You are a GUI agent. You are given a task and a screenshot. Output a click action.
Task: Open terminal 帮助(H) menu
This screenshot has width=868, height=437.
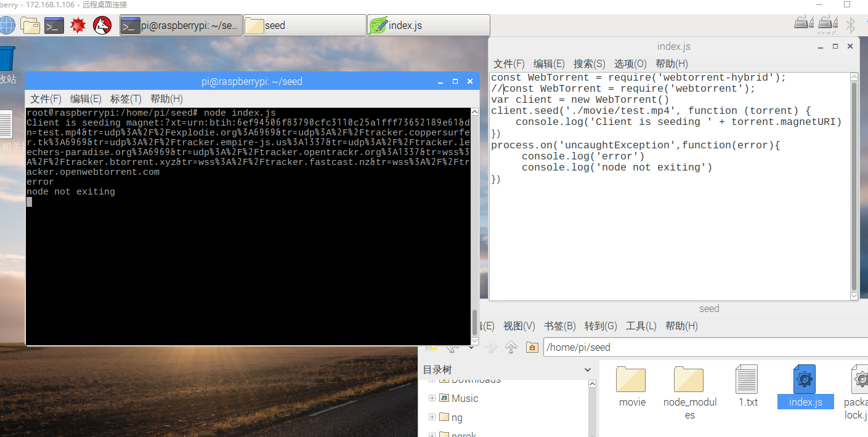tap(166, 99)
